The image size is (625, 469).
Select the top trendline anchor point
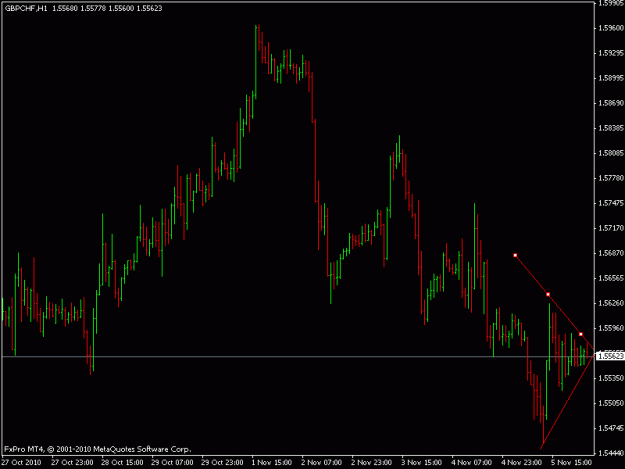pyautogui.click(x=515, y=255)
